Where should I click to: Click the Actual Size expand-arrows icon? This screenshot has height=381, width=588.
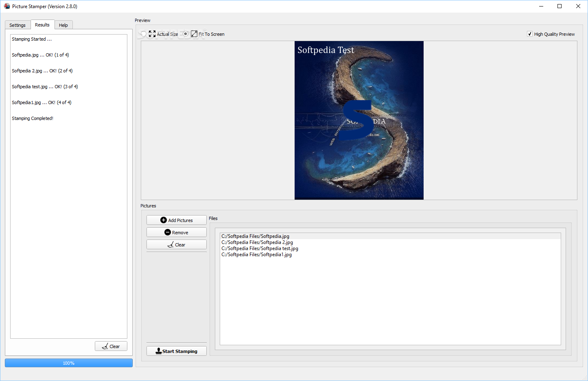tap(152, 34)
